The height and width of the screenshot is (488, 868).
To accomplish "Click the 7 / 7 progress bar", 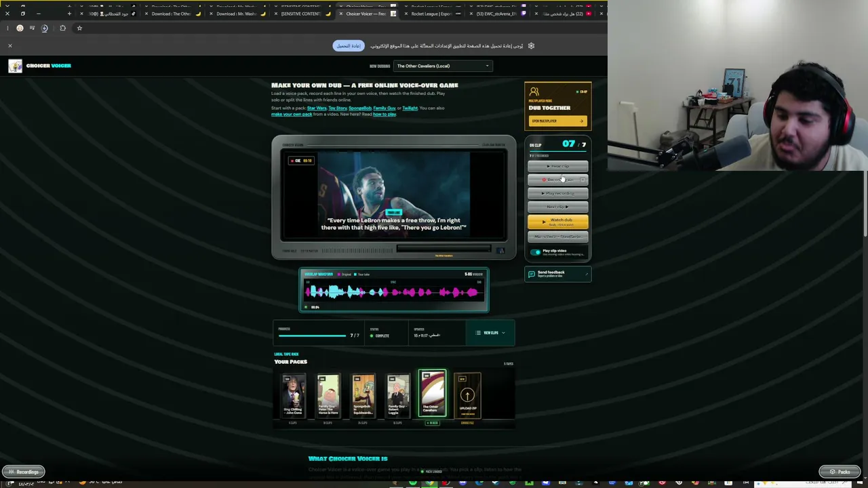I will 313,335.
